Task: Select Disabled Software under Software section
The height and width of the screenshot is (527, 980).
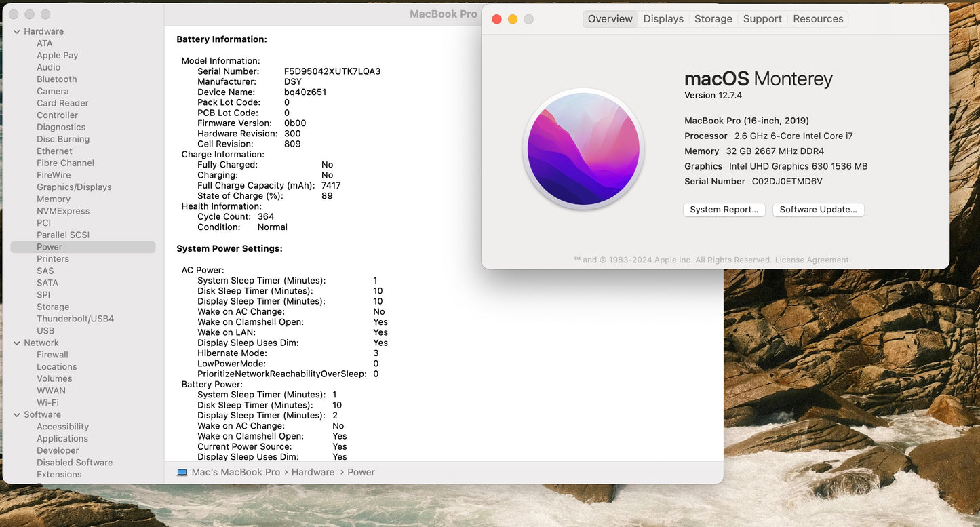Action: (x=75, y=463)
